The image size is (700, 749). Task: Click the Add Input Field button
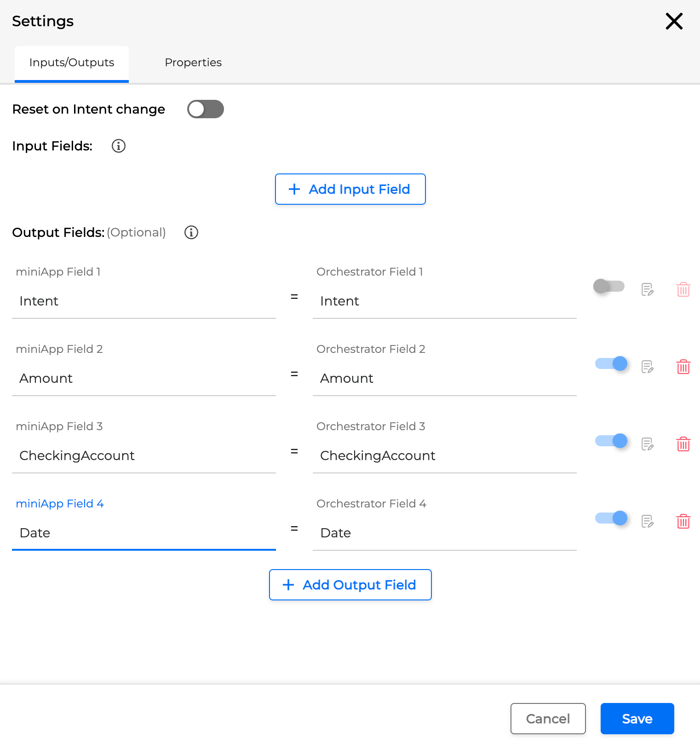pos(350,189)
